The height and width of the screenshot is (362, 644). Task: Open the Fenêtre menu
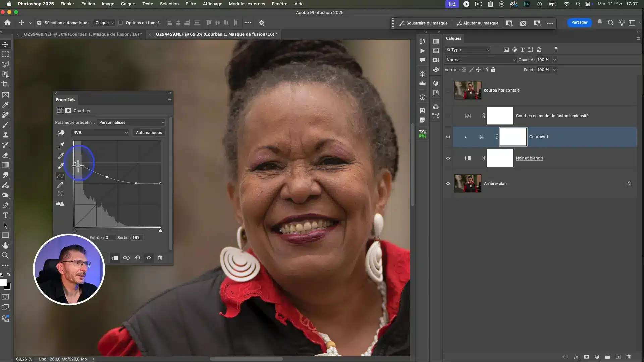(x=279, y=4)
